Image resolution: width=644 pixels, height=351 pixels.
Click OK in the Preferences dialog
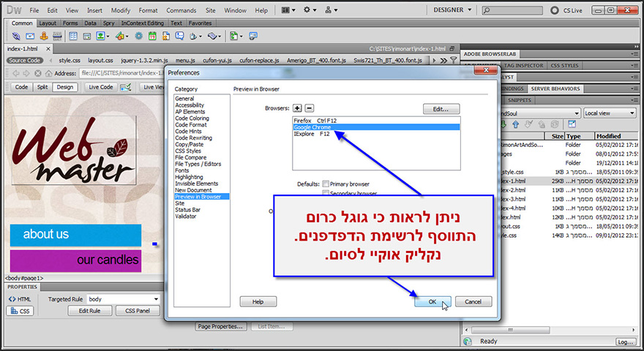pos(433,302)
